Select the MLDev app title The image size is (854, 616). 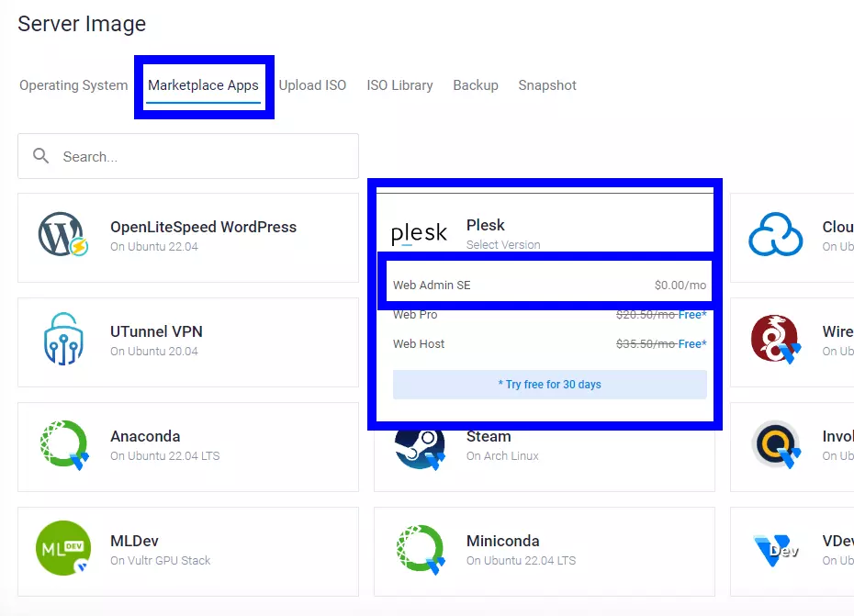pyautogui.click(x=134, y=541)
